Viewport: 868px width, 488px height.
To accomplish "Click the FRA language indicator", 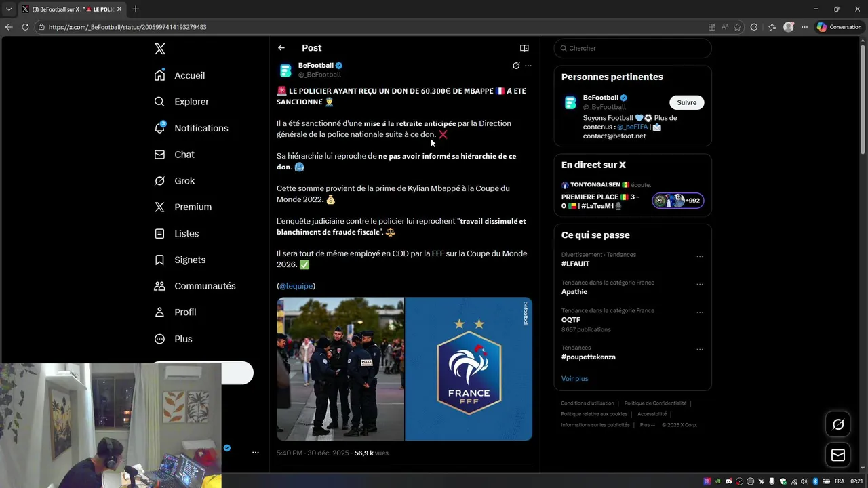I will coord(840,481).
